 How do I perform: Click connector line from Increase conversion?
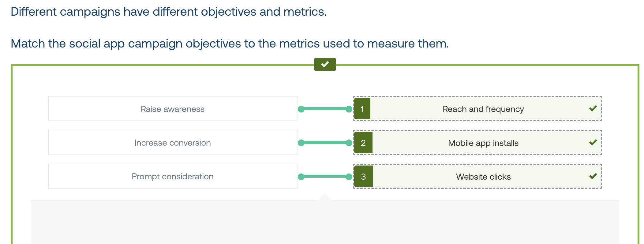(x=325, y=143)
